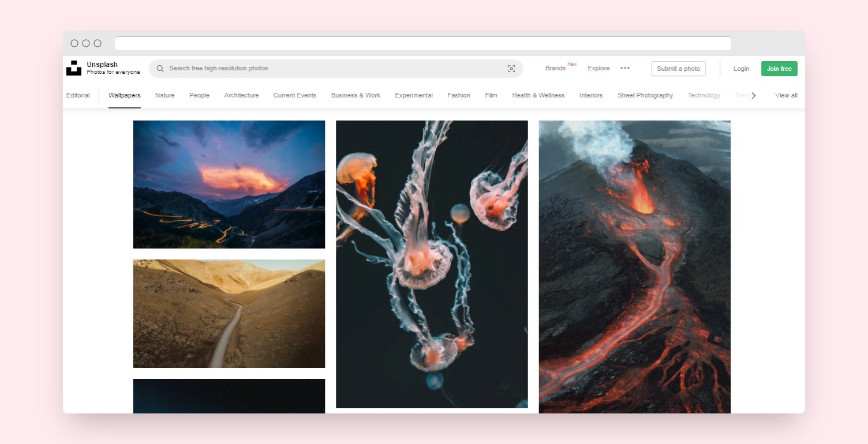The image size is (868, 444).
Task: Switch to the Nature tab
Action: click(165, 95)
